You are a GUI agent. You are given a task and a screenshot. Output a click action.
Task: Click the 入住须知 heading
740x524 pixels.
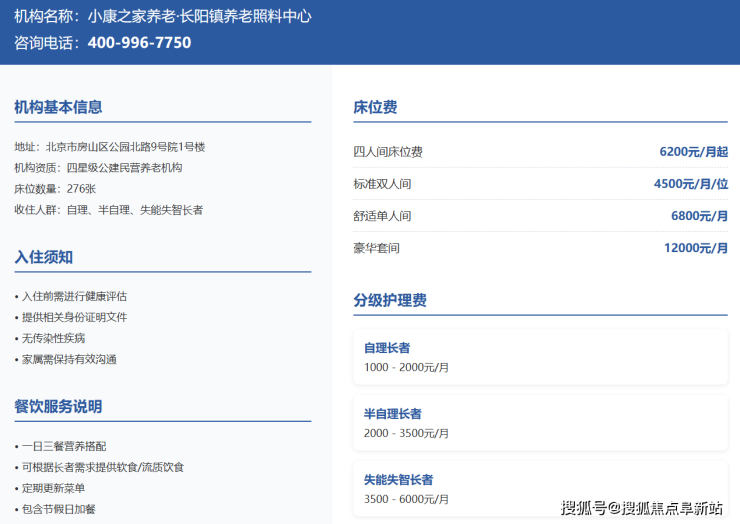click(x=43, y=257)
